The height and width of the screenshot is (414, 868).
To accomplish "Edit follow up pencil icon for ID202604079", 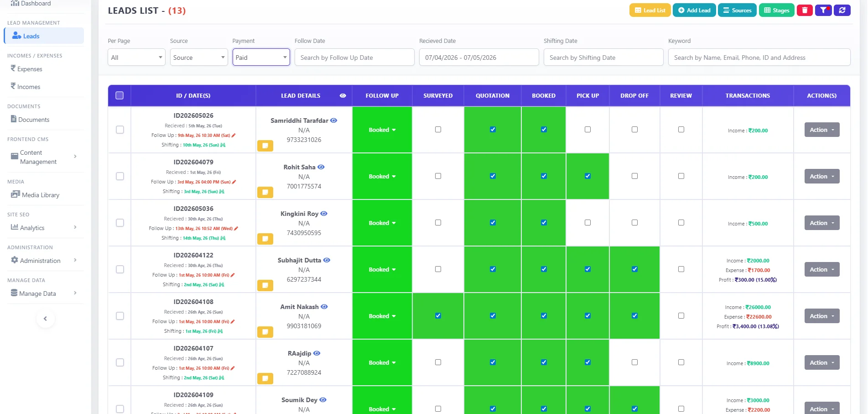I will pos(234,182).
